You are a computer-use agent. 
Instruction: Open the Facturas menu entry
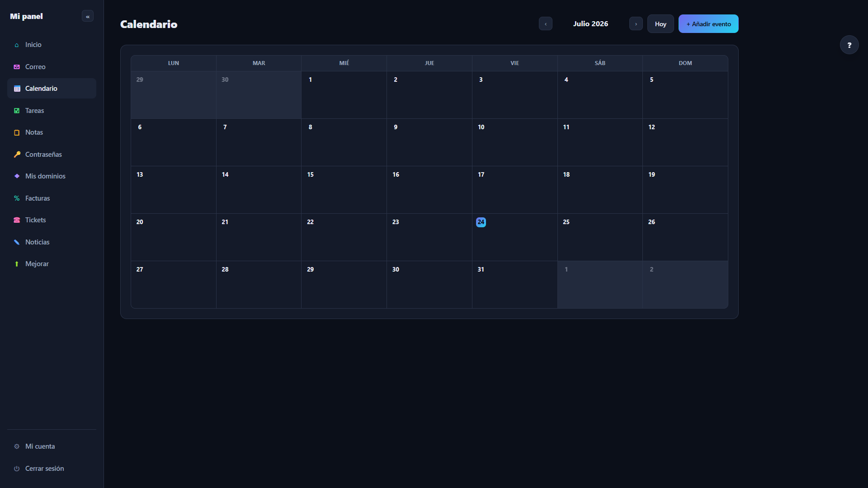coord(52,198)
